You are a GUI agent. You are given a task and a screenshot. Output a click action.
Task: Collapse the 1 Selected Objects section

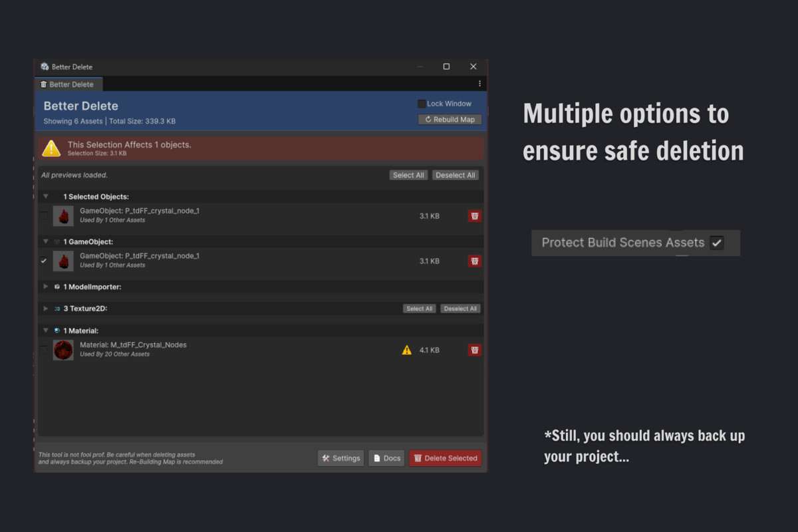click(45, 196)
